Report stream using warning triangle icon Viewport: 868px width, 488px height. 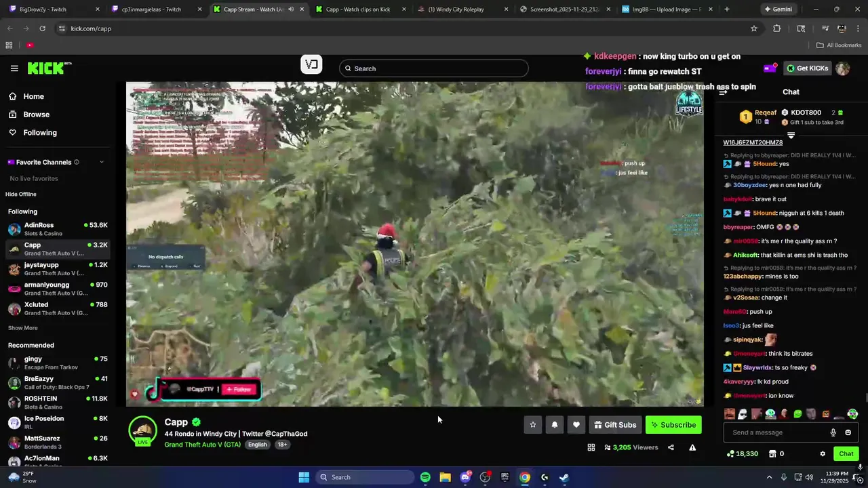point(692,447)
